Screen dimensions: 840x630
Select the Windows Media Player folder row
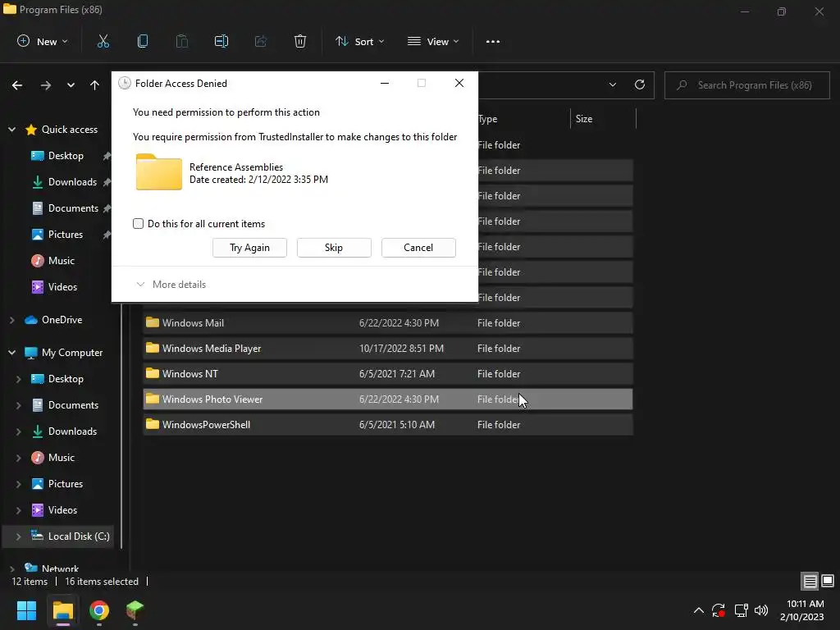click(388, 348)
